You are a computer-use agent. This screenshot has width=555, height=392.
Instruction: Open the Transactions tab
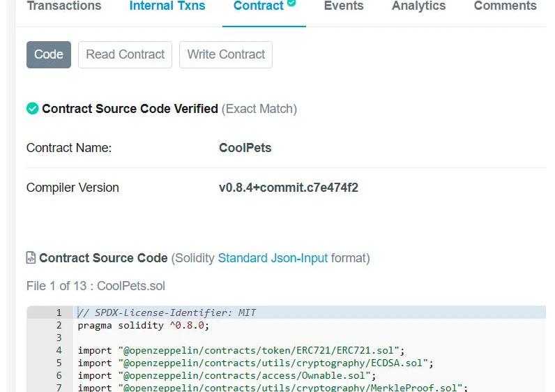pos(63,6)
